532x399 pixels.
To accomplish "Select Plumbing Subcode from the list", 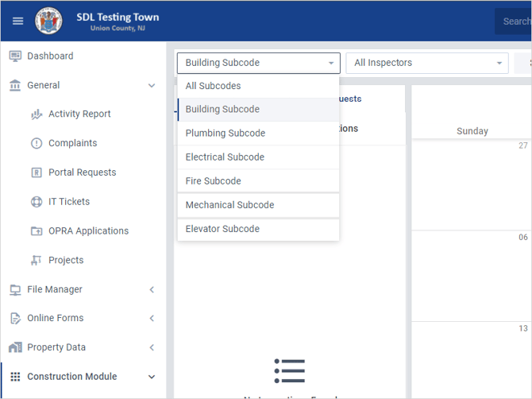I will pyautogui.click(x=258, y=133).
